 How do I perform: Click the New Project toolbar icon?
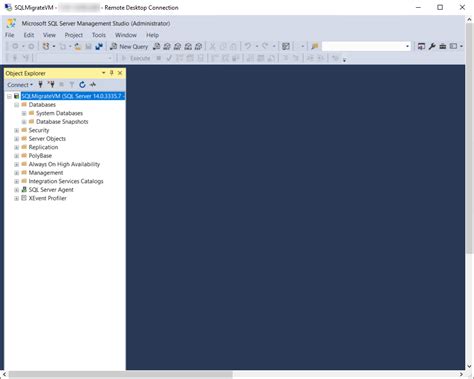(x=46, y=46)
